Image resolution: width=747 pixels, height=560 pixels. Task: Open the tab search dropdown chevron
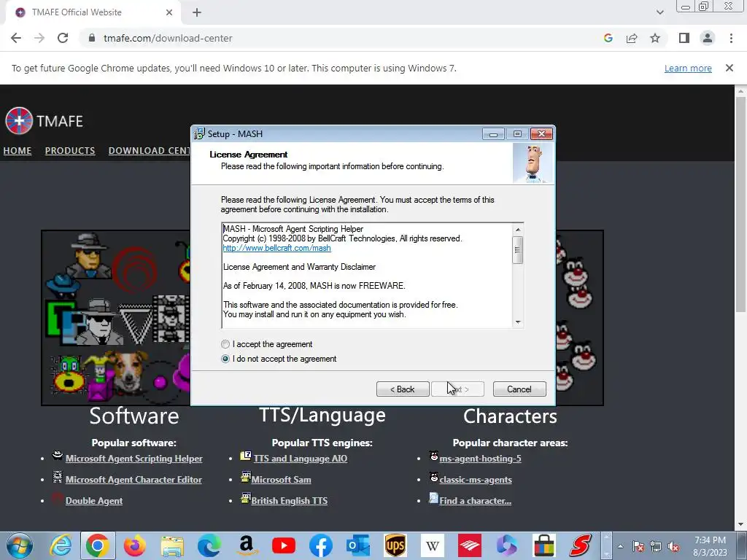(x=659, y=12)
